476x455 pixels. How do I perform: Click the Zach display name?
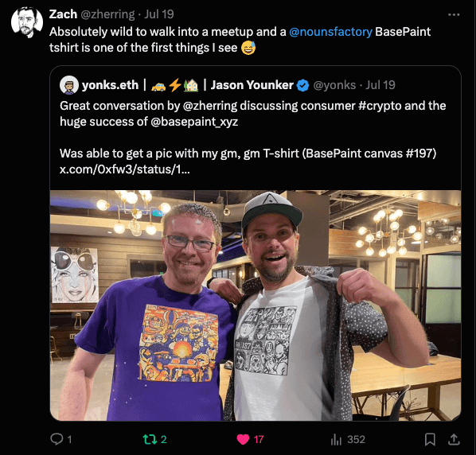pos(63,14)
